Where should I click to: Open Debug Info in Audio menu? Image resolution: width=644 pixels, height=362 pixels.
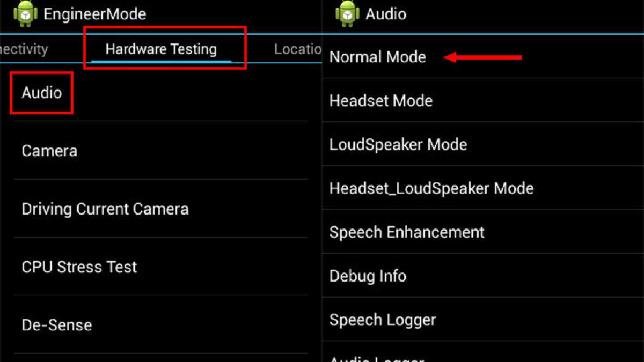coord(483,276)
